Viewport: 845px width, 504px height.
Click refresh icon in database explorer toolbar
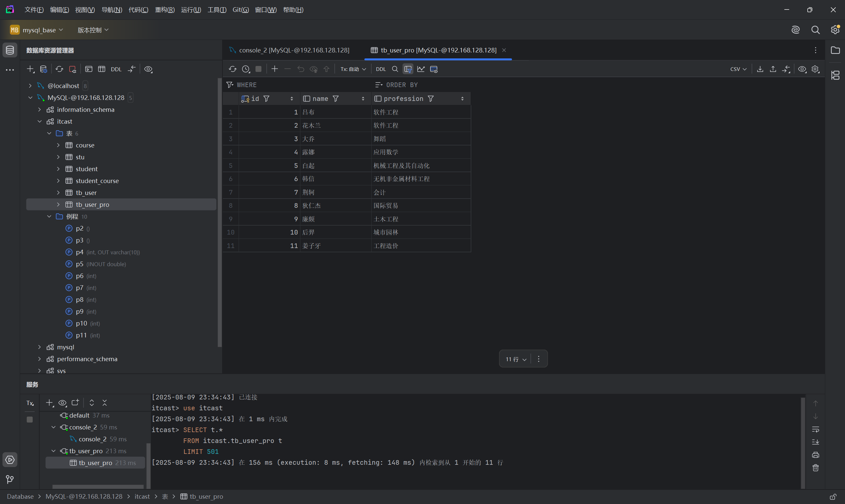[x=59, y=69]
